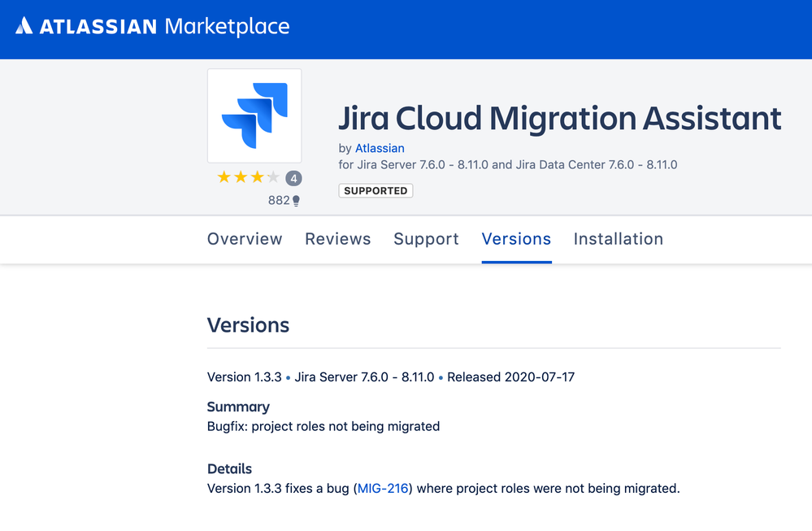The width and height of the screenshot is (812, 531).
Task: Switch to the Overview tab
Action: pyautogui.click(x=245, y=239)
